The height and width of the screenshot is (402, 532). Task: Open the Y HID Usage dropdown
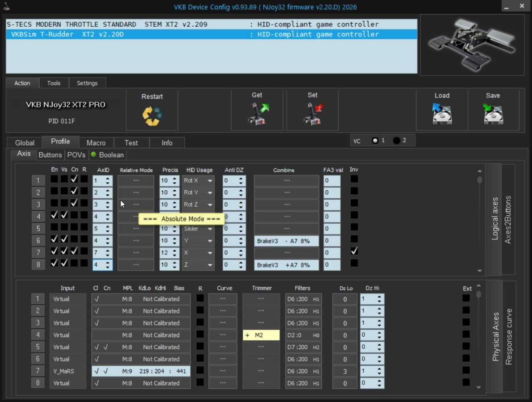pyautogui.click(x=198, y=241)
